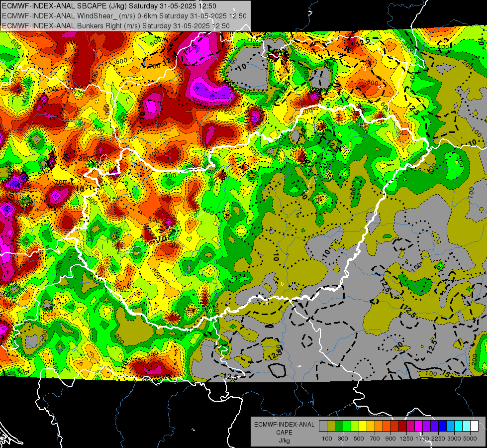Select the indigo swatch left of legend 2250
Image resolution: width=487 pixels, height=448 pixels.
(x=434, y=426)
